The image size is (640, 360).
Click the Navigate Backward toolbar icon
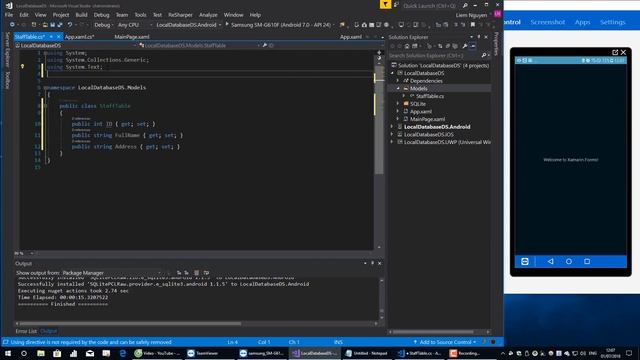click(12, 25)
